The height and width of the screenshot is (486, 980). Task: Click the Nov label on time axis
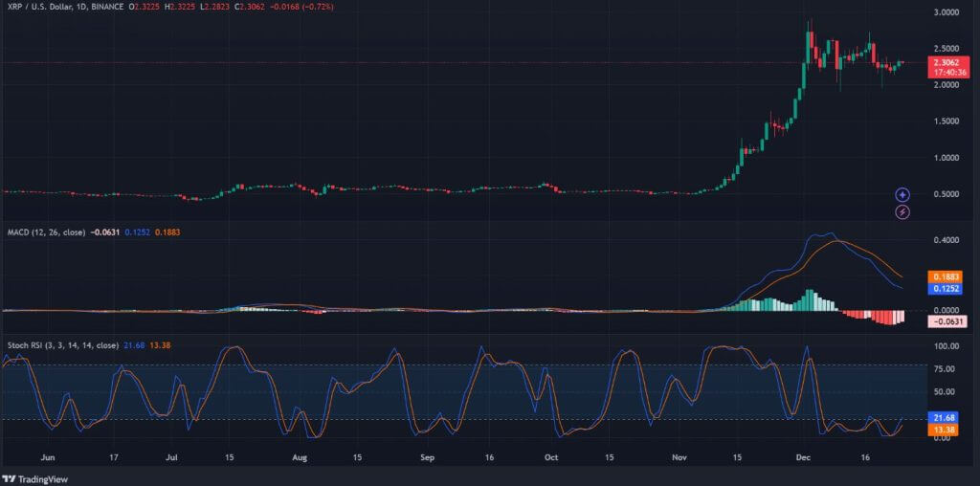[679, 459]
